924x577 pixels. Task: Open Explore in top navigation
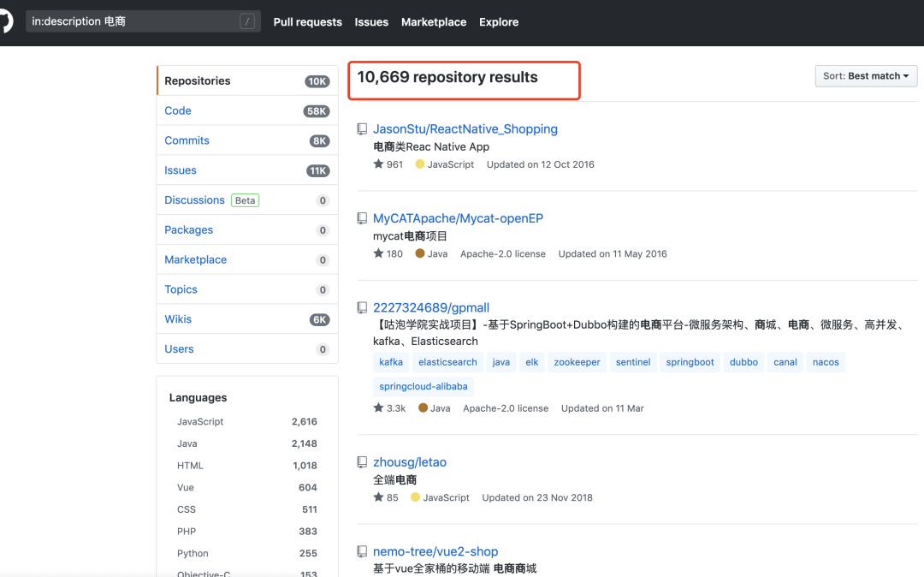click(499, 22)
